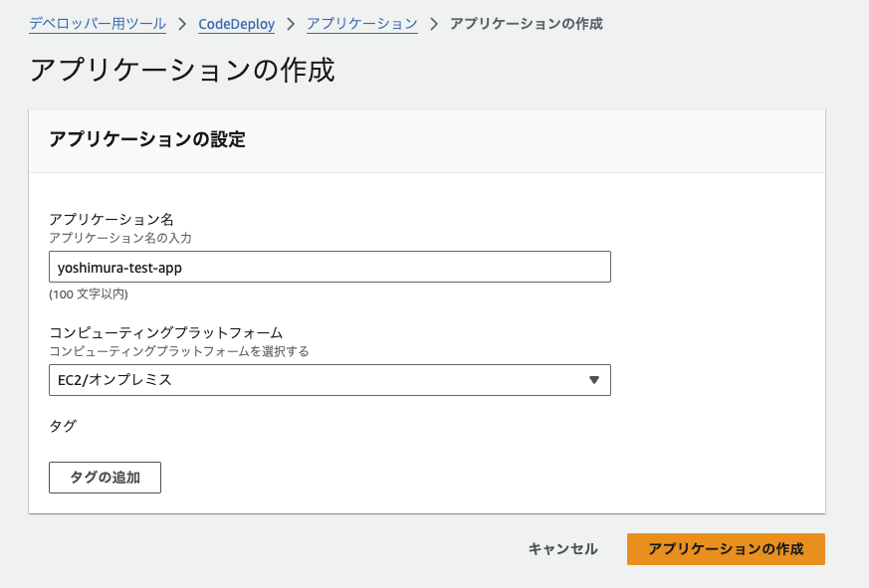The image size is (869, 588).
Task: Click the chevron after CodeDeploy breadcrumb
Action: tap(291, 25)
